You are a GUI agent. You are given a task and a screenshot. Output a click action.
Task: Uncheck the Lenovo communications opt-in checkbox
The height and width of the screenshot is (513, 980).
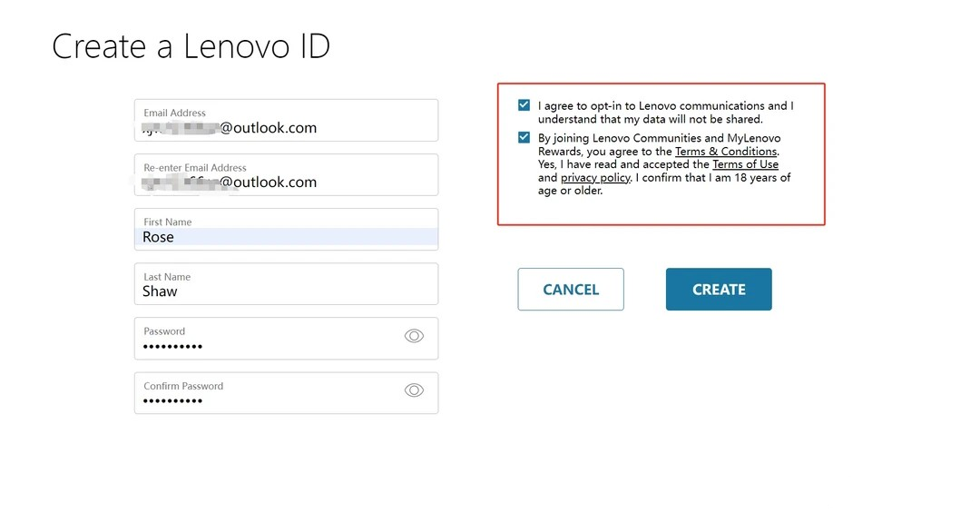pyautogui.click(x=524, y=105)
